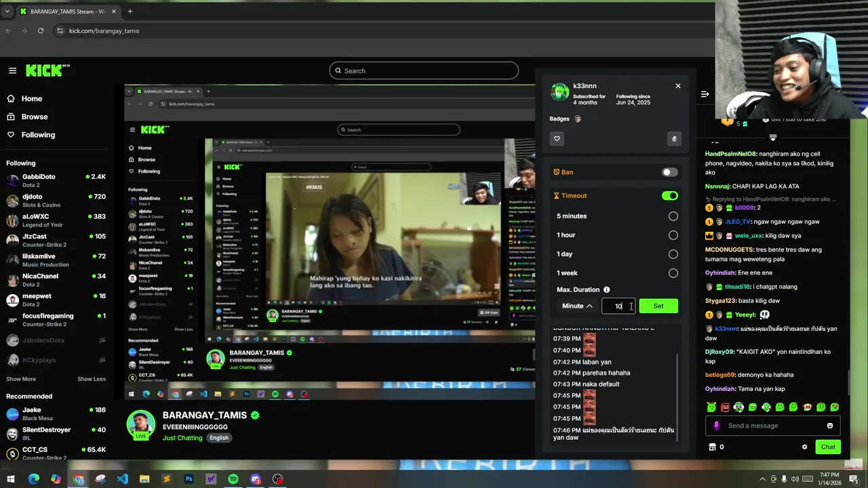Open the Kick hamburger menu

[12, 70]
